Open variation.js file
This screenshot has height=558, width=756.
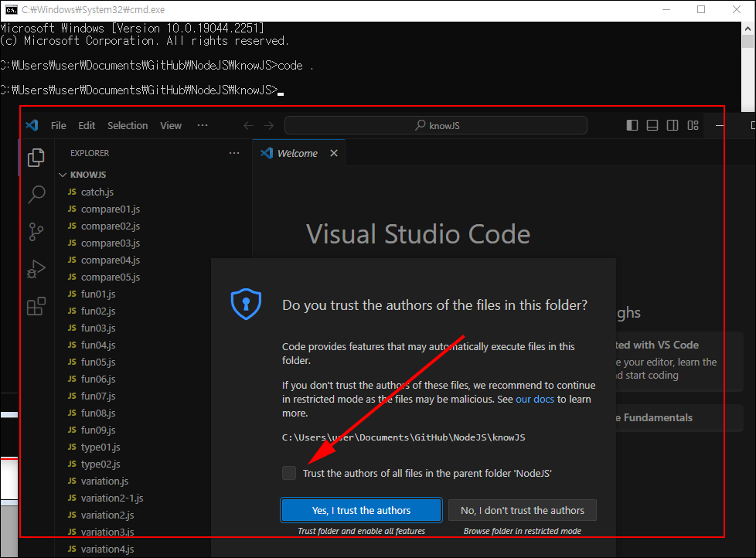(104, 481)
